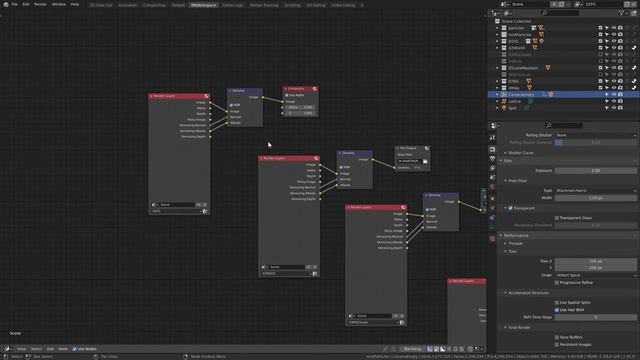Image resolution: width=640 pixels, height=360 pixels.
Task: Click the Tiles X value field
Action: point(596,261)
